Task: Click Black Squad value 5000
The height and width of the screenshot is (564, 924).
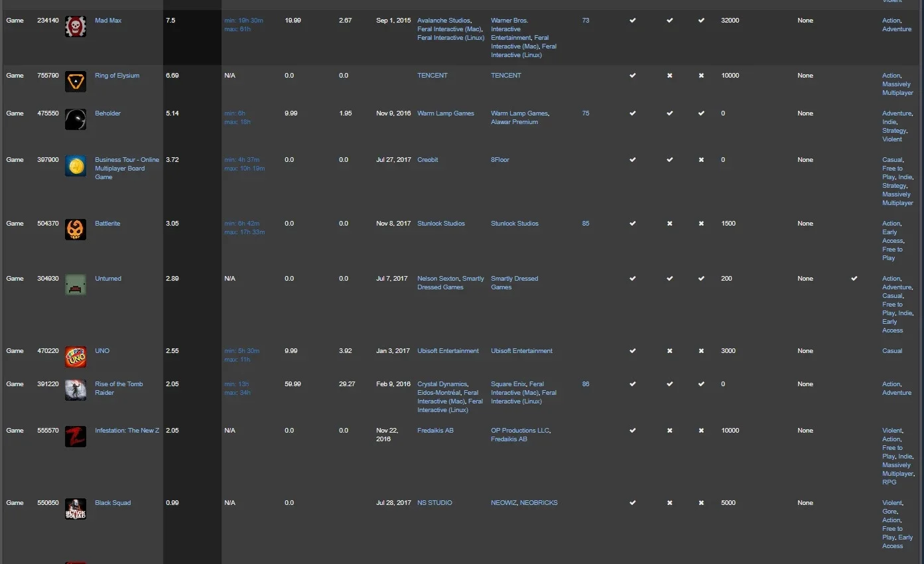Action: click(728, 503)
